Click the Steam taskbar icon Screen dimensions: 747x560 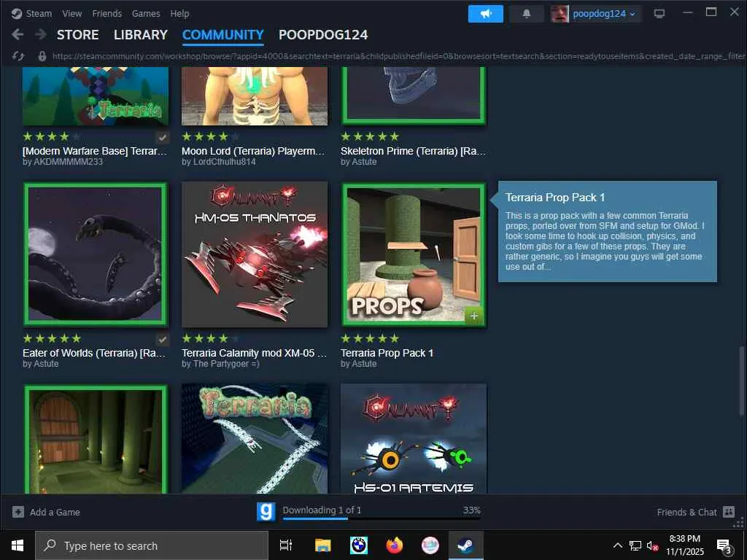(466, 545)
